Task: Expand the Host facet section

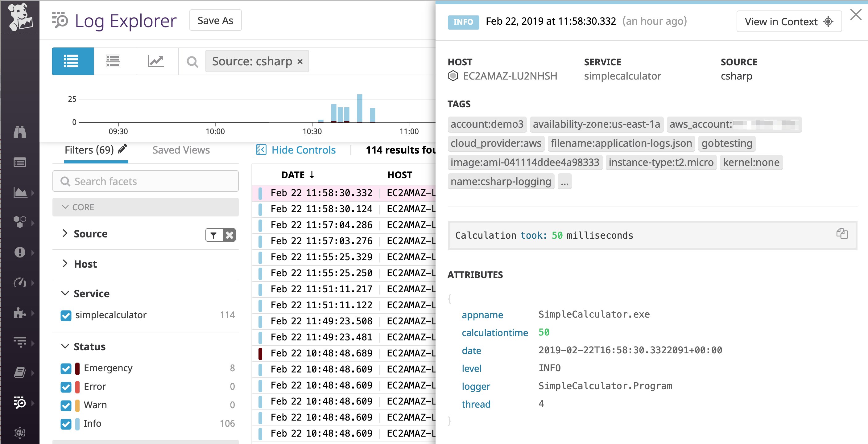Action: (66, 264)
